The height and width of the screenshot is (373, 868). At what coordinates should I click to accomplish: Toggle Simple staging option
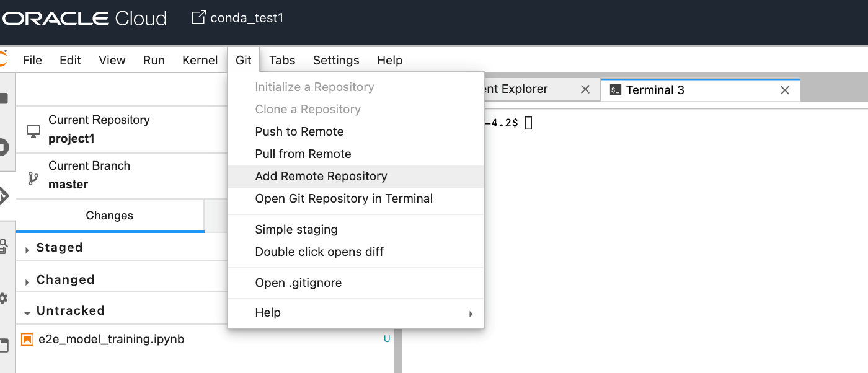pos(296,229)
